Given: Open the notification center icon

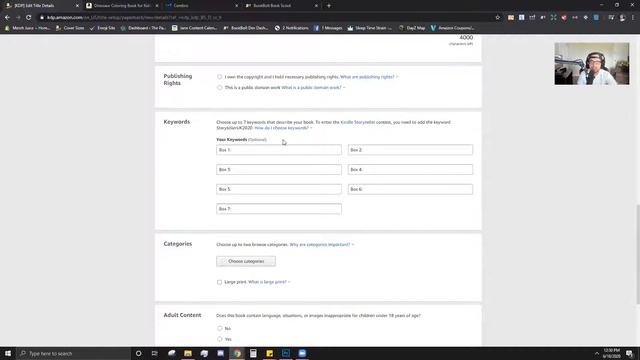Looking at the screenshot, I should [x=629, y=353].
